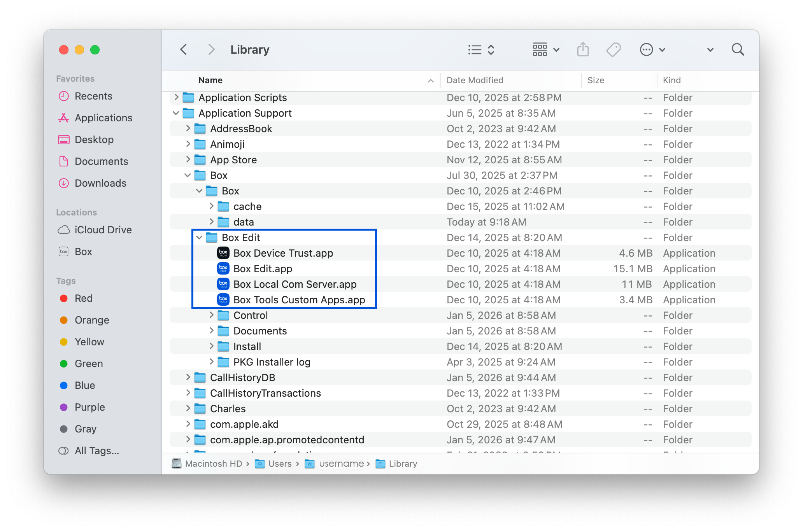Click the back navigation arrow
The image size is (803, 532).
(x=184, y=50)
